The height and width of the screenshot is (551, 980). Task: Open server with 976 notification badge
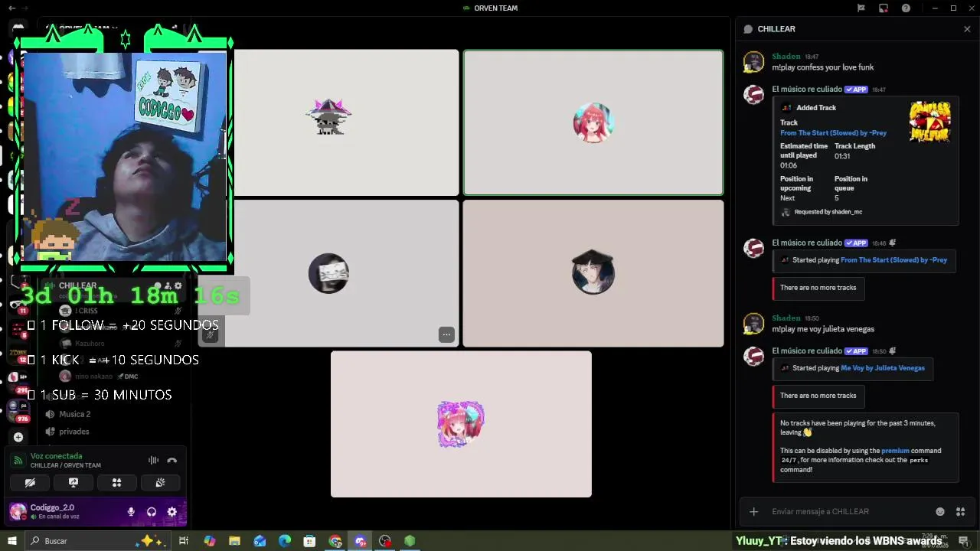[x=18, y=409]
